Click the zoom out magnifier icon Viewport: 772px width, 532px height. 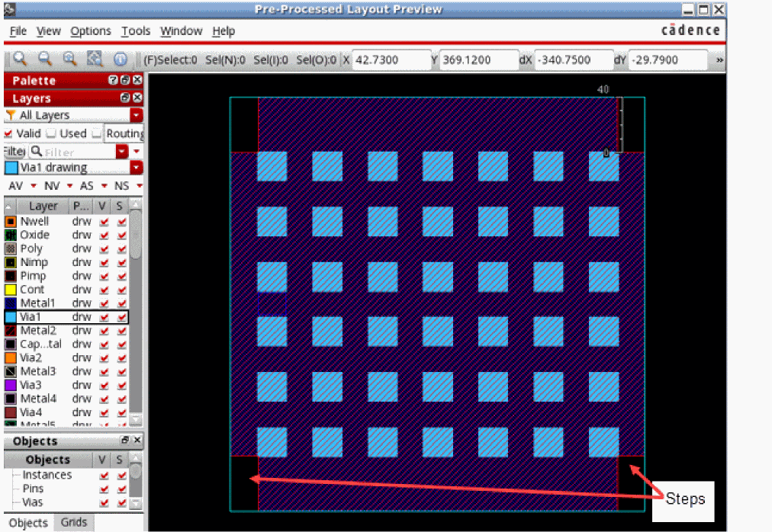[44, 59]
